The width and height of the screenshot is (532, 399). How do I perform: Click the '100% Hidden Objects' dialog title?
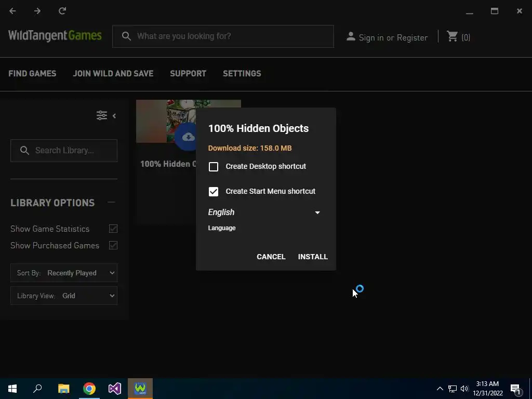259,129
